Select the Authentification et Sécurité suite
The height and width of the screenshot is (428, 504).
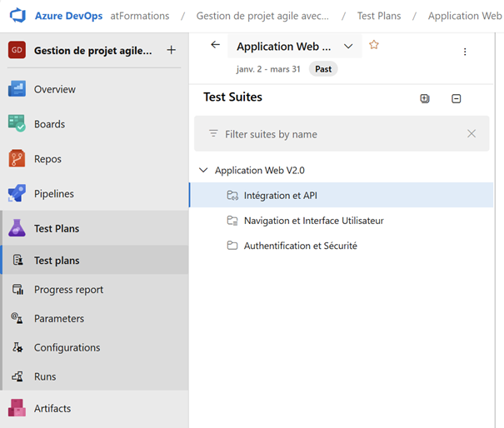pyautogui.click(x=300, y=246)
